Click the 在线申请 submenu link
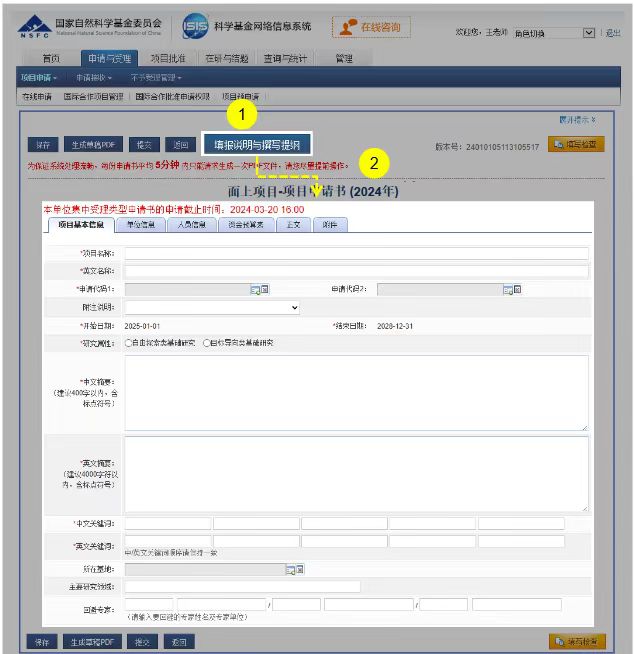This screenshot has height=654, width=634. point(37,97)
